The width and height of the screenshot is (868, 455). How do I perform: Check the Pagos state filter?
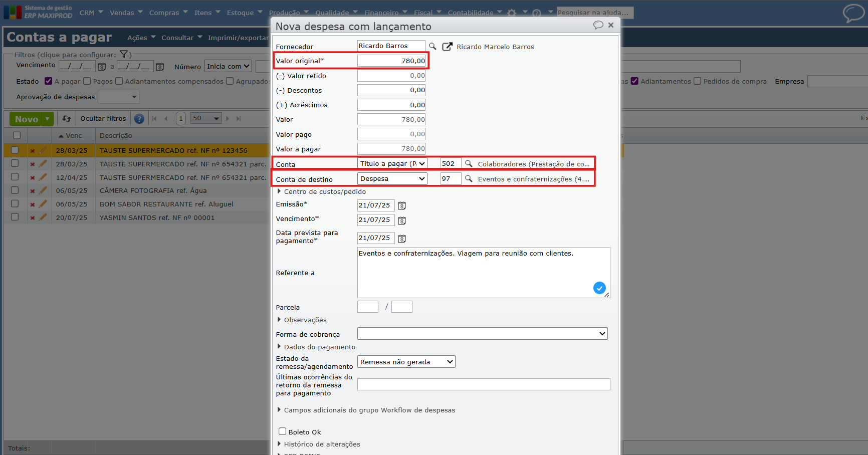pos(87,81)
